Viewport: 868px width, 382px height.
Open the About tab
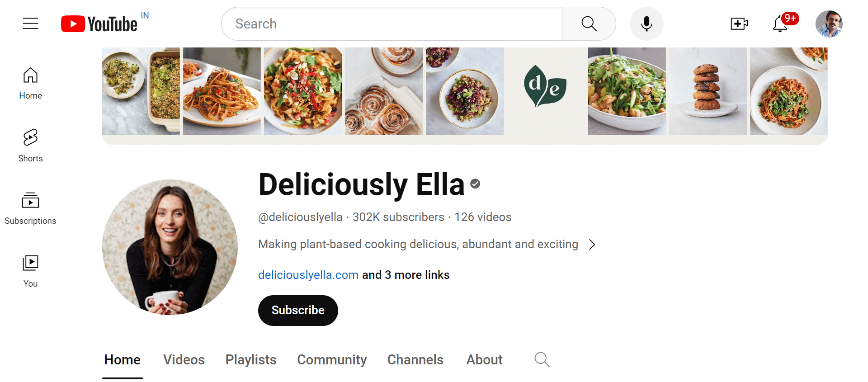(484, 360)
